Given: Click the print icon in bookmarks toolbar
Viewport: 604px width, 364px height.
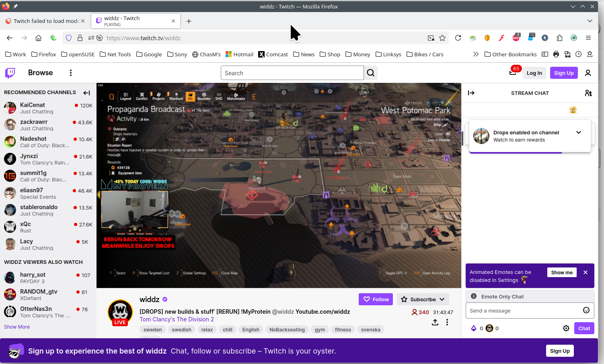Looking at the screenshot, I should (556, 54).
